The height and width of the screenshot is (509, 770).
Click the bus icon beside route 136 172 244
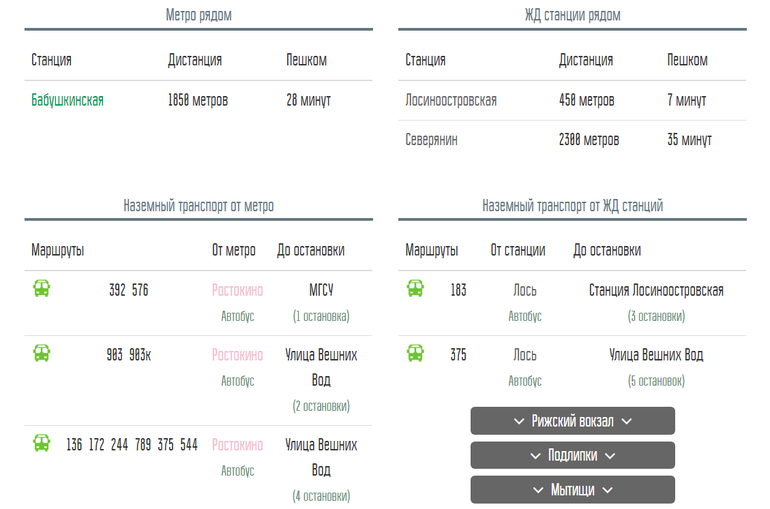pyautogui.click(x=42, y=443)
